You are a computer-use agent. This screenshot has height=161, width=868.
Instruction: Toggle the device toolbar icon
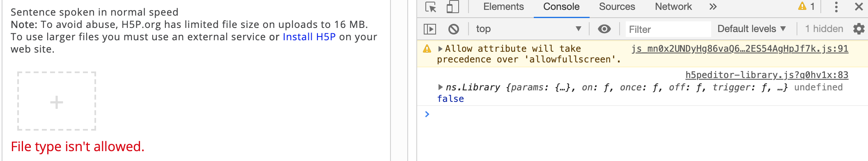(x=452, y=7)
